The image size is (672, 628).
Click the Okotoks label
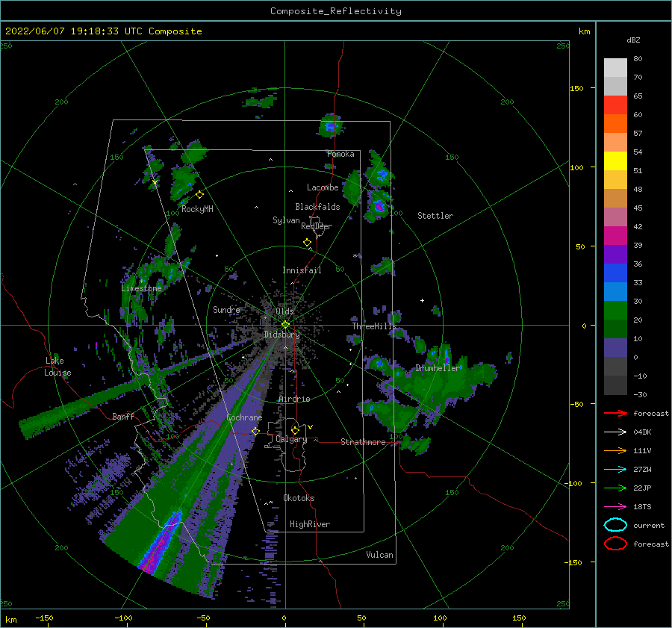[299, 498]
